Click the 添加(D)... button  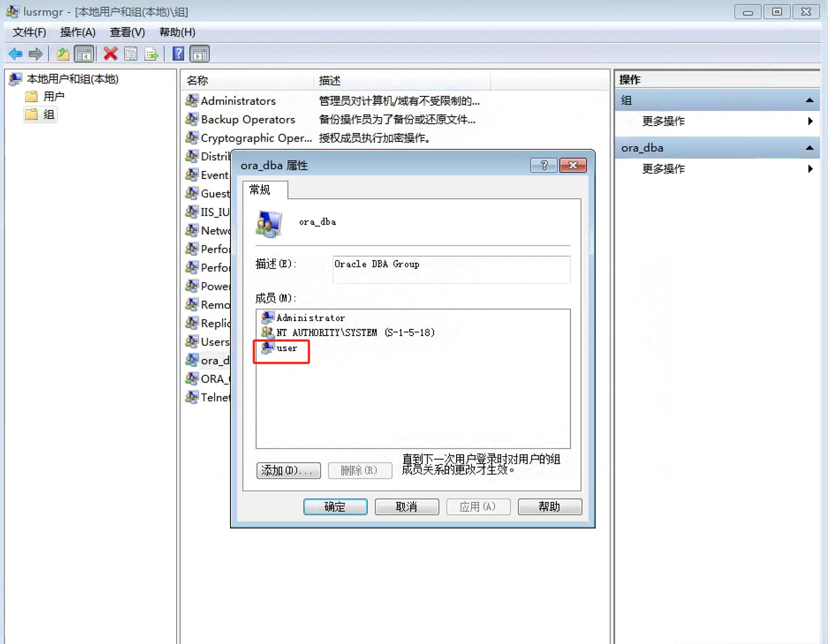(288, 470)
